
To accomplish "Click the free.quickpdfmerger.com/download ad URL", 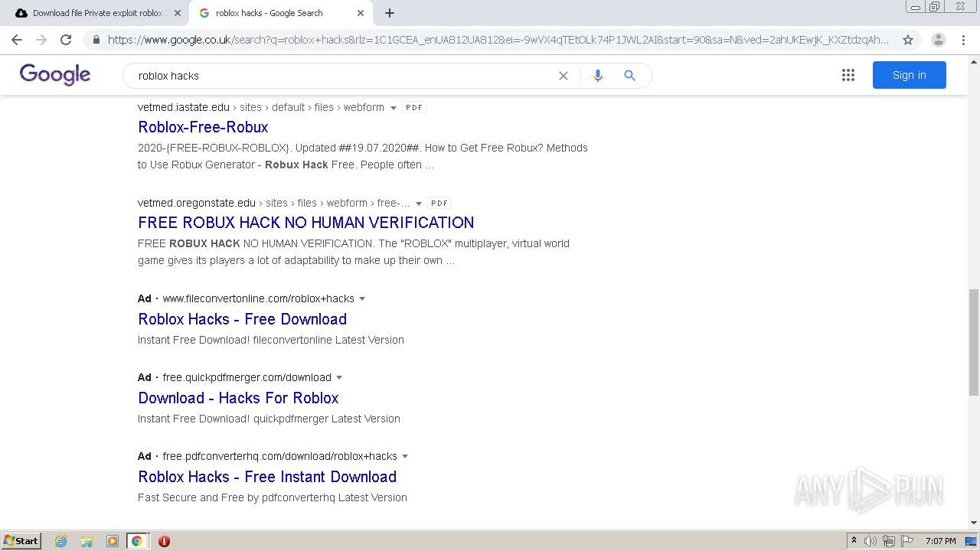I will 247,377.
